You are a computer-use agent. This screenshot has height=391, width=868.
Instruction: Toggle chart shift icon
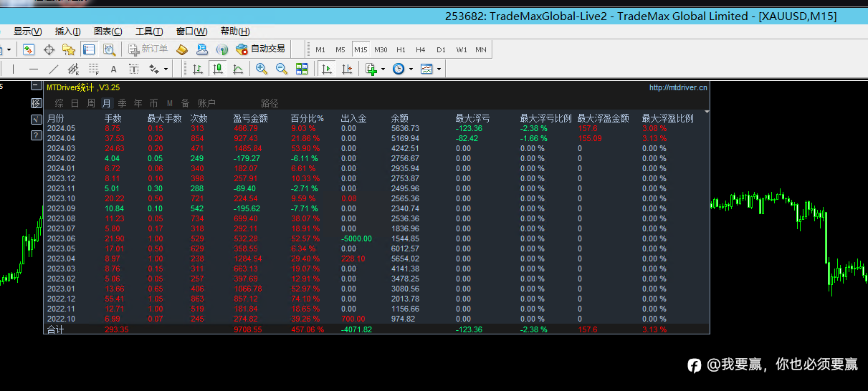(347, 69)
